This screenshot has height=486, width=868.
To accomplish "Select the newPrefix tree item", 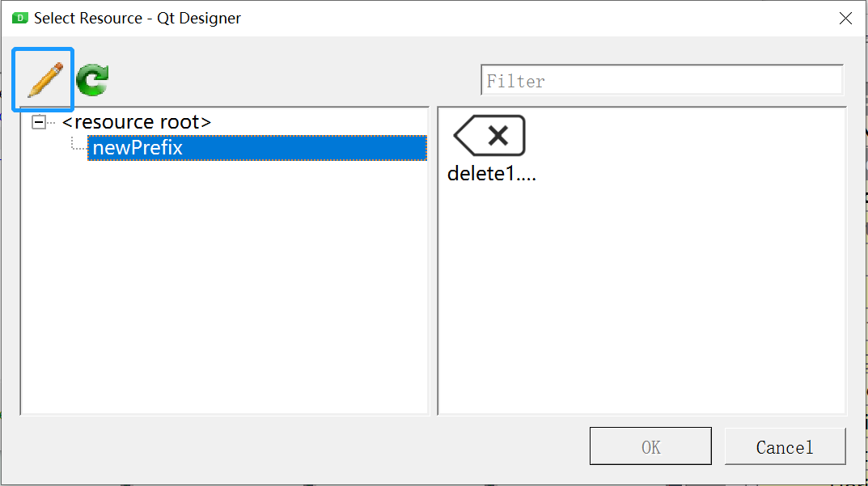I will (138, 148).
